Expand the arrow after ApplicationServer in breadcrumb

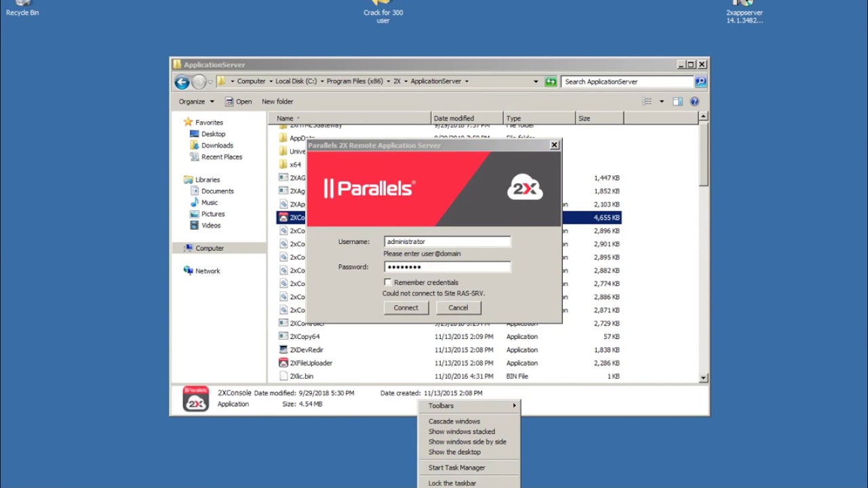coord(467,81)
